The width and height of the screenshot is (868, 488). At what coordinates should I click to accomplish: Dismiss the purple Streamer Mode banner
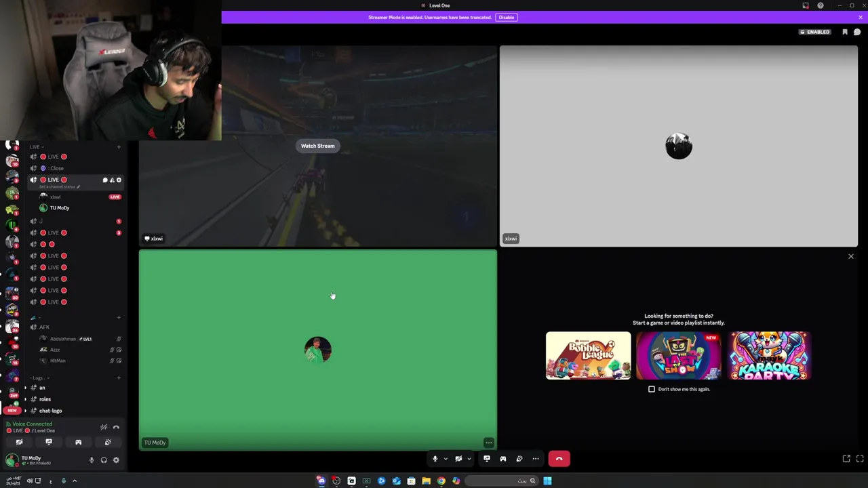tap(861, 17)
